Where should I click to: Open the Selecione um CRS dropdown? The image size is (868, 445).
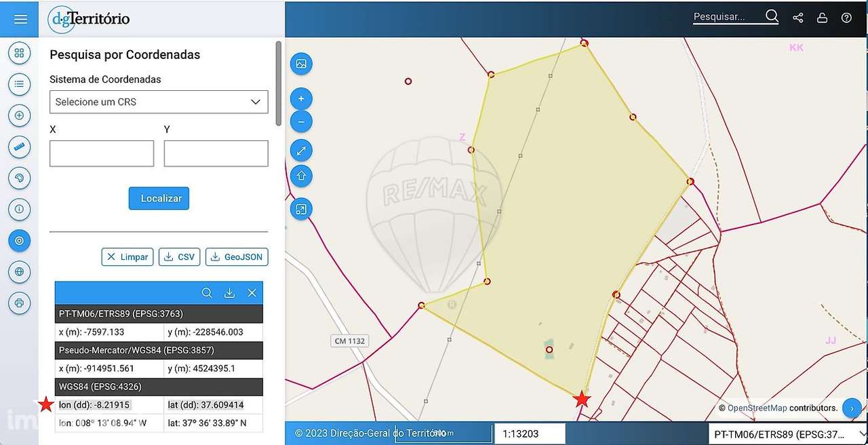point(159,102)
